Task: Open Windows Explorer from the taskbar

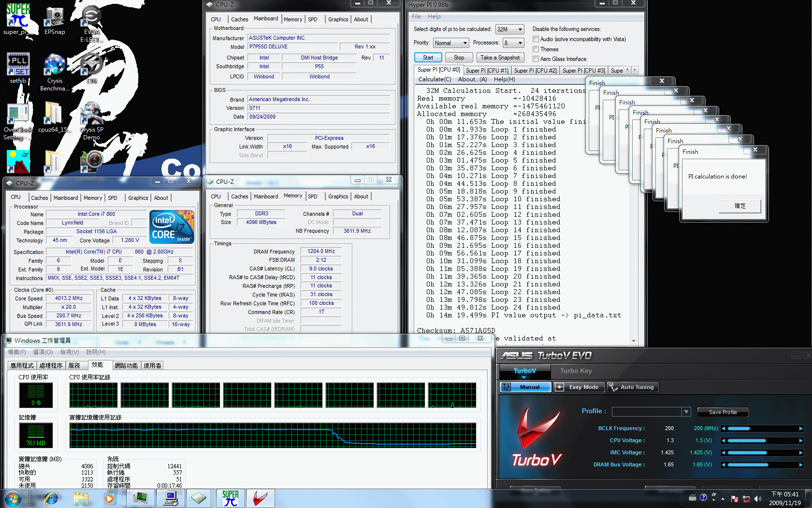Action: tap(81, 498)
